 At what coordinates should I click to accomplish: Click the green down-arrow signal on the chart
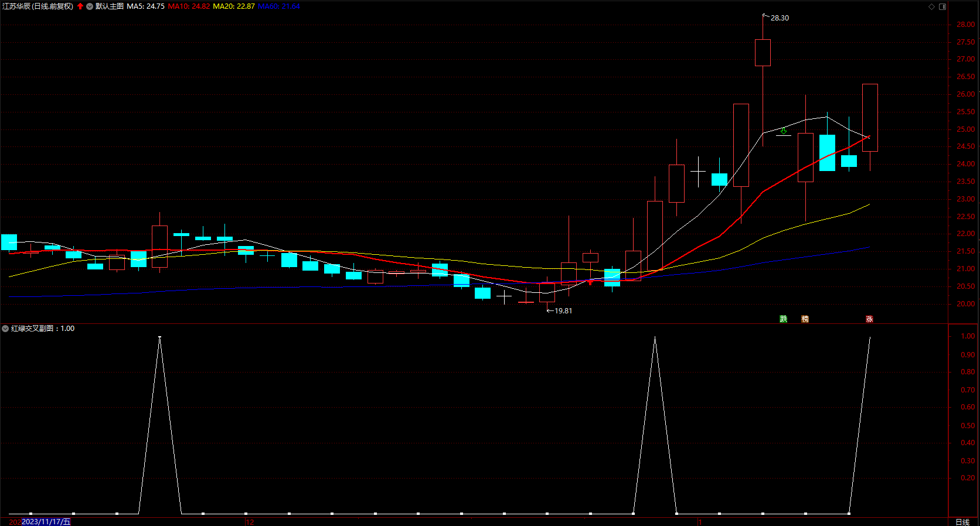[x=784, y=131]
